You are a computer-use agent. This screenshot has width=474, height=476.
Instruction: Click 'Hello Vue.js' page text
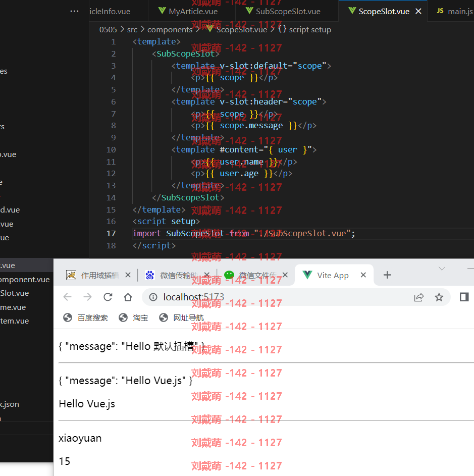click(x=87, y=404)
